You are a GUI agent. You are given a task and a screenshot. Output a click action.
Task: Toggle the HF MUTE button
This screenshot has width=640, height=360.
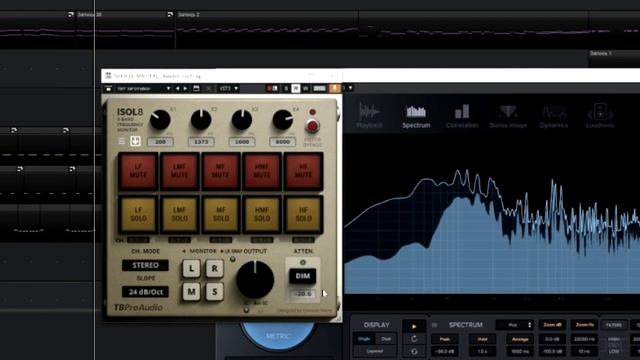point(303,171)
